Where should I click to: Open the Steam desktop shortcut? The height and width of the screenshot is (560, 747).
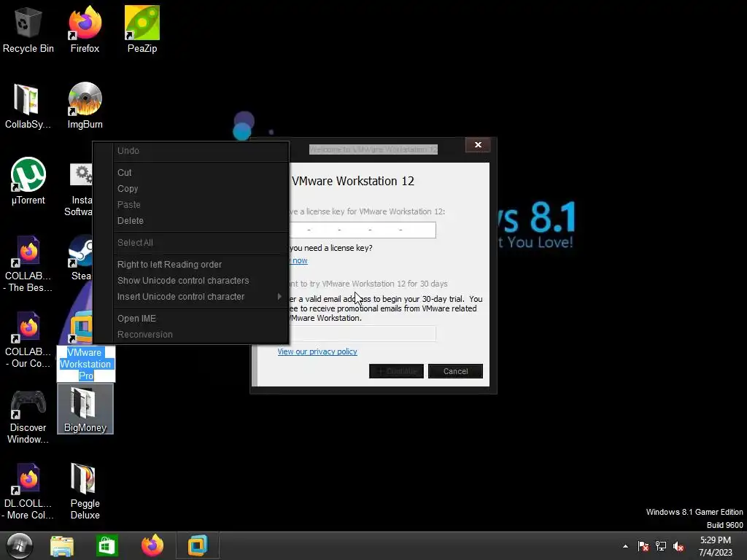[x=80, y=257]
